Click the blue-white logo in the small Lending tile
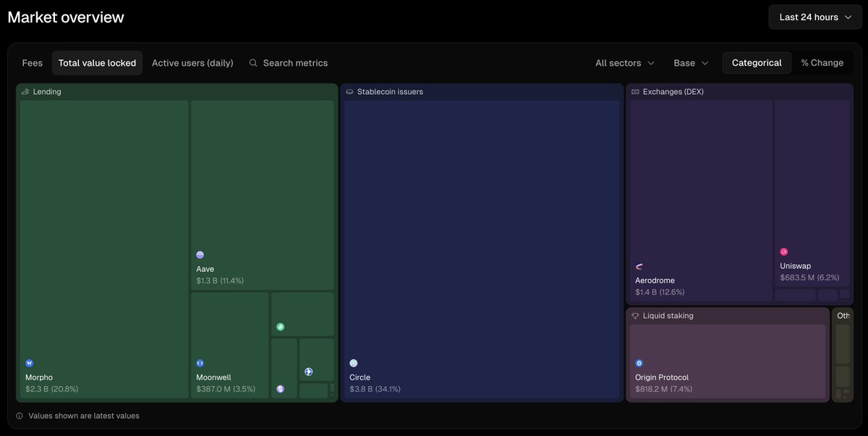The height and width of the screenshot is (436, 868). [x=309, y=372]
